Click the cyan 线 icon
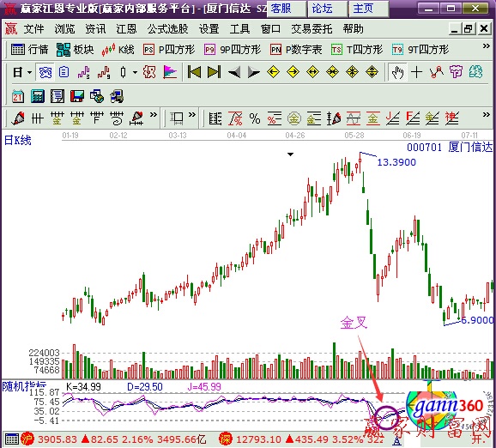 (475, 72)
